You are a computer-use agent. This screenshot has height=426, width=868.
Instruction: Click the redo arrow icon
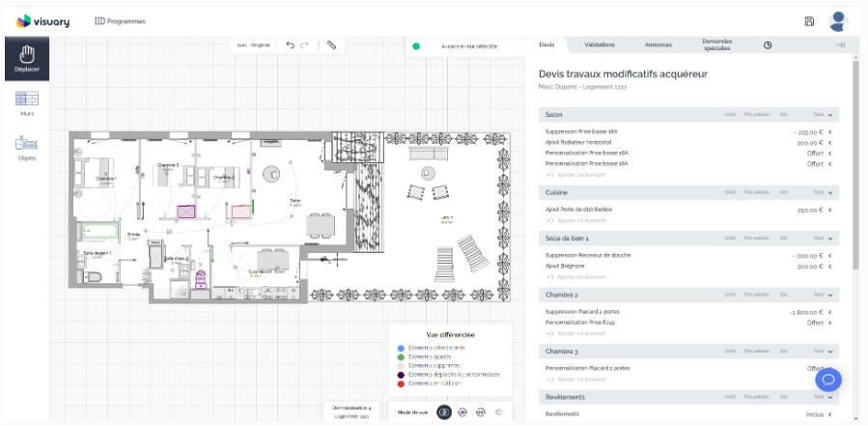305,44
